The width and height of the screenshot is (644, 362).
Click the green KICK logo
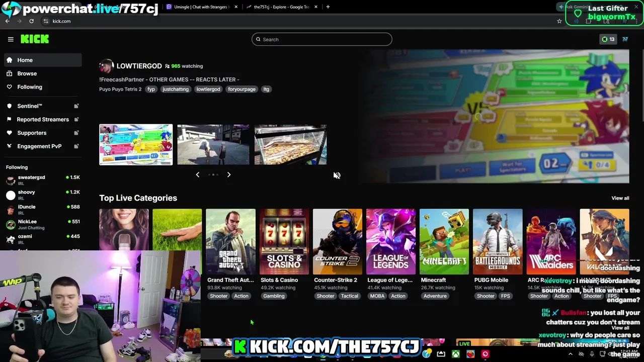35,39
